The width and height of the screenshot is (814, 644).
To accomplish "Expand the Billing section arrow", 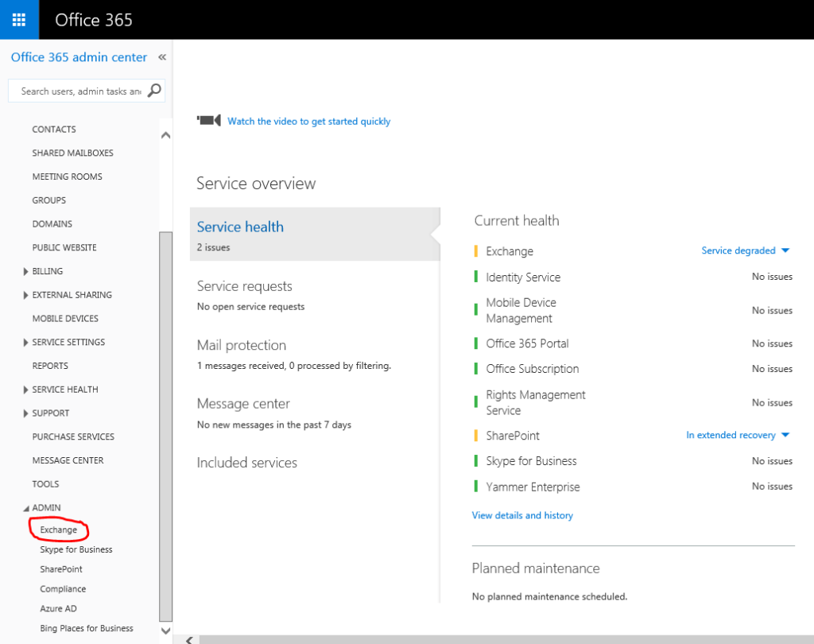I will [25, 271].
